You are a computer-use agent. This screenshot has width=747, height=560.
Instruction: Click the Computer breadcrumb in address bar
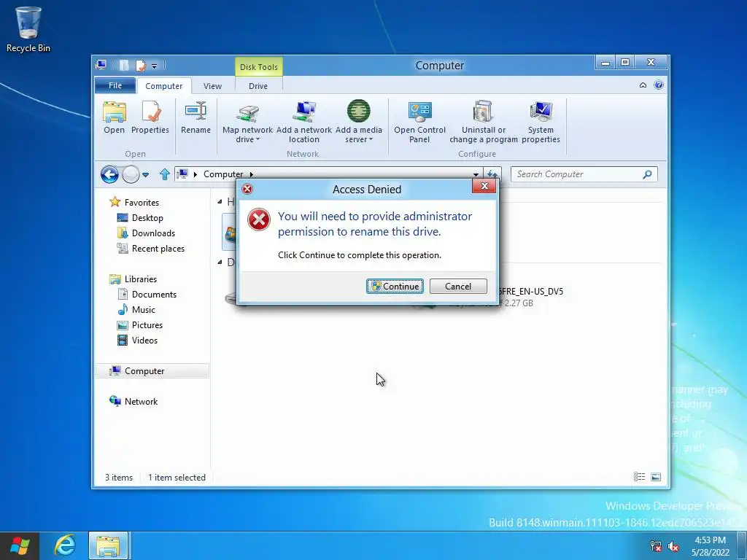pos(223,174)
